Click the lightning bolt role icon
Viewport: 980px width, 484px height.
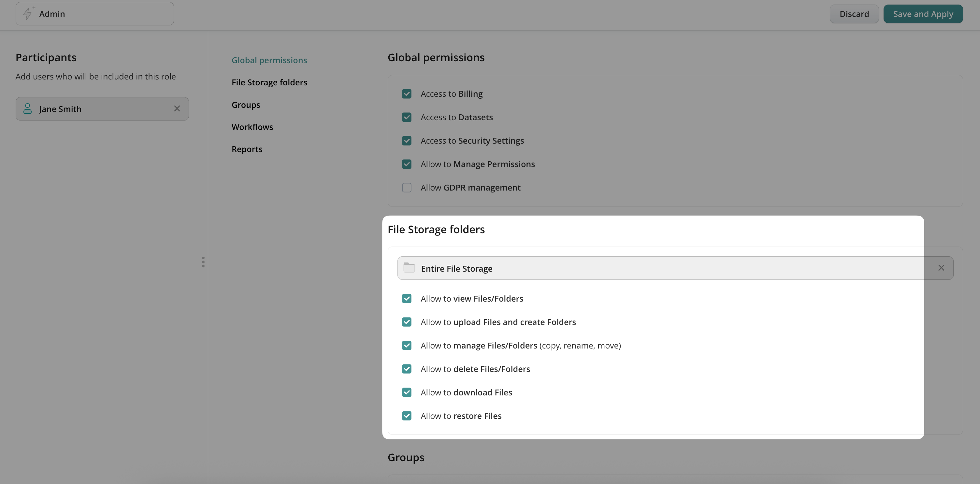(28, 14)
